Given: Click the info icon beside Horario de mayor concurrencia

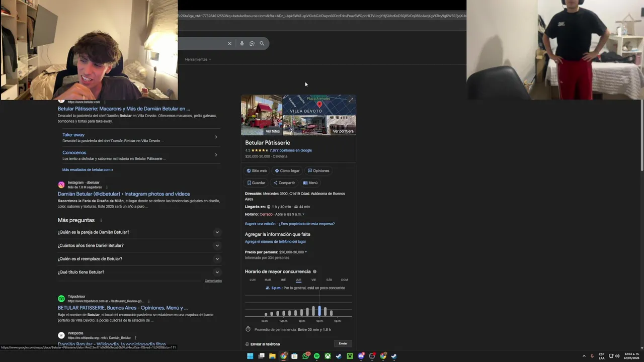Looking at the screenshot, I should (315, 271).
